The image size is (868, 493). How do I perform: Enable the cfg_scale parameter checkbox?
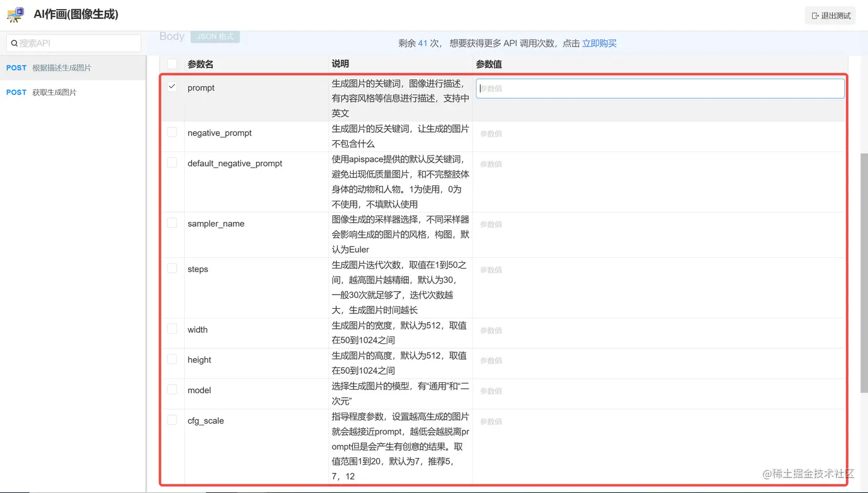(x=172, y=420)
